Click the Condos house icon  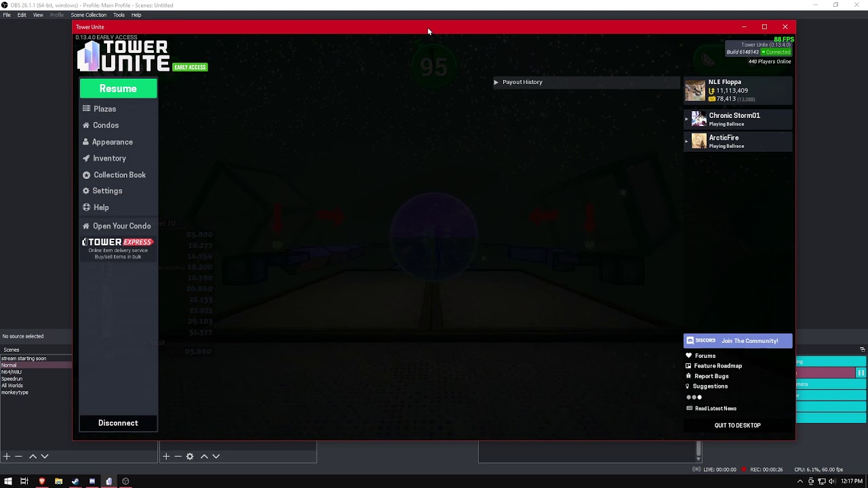pyautogui.click(x=86, y=125)
